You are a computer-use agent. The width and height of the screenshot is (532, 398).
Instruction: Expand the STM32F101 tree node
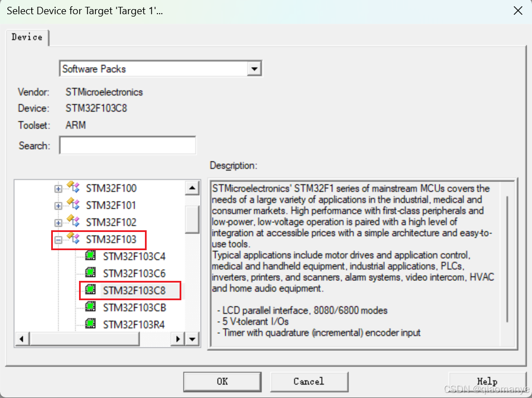(59, 206)
